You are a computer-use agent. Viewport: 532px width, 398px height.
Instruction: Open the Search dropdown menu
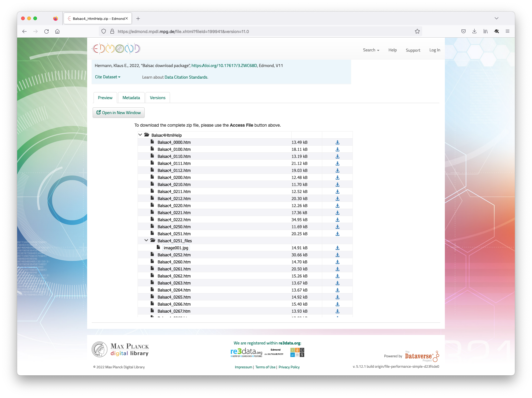point(371,50)
